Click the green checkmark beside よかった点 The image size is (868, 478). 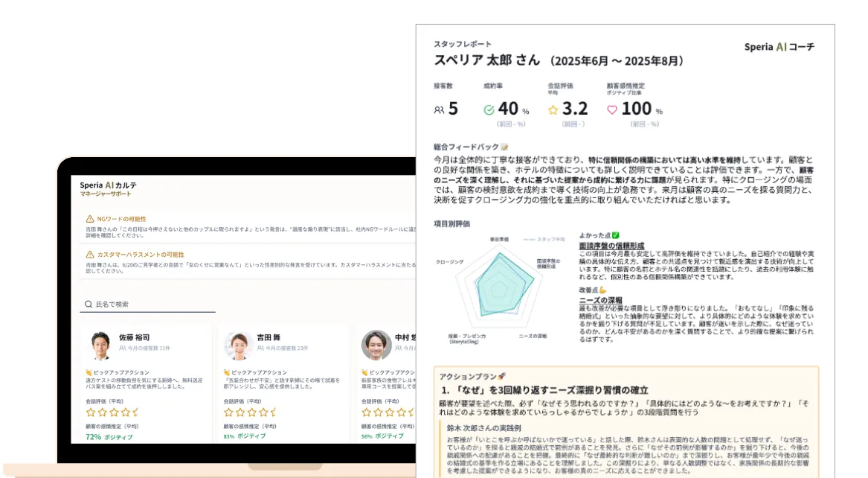tap(616, 235)
